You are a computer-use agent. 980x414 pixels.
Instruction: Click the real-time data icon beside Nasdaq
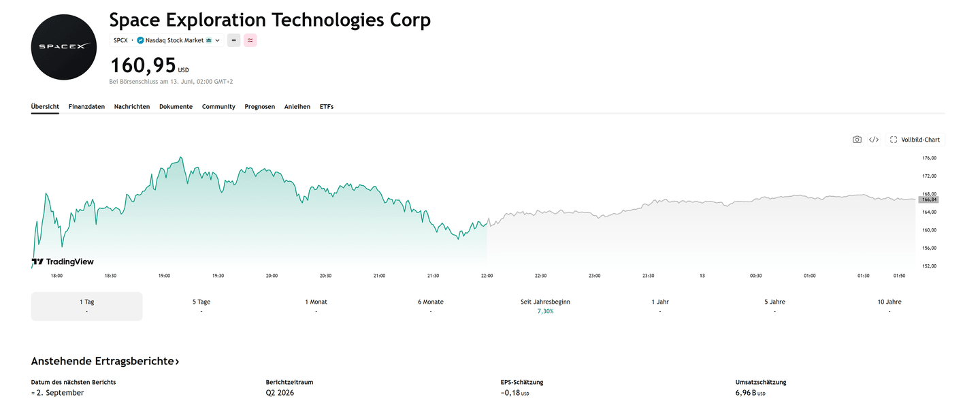pos(209,40)
